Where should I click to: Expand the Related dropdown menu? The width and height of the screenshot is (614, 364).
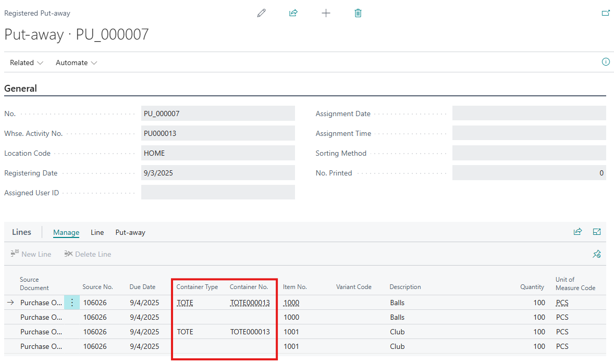tap(26, 62)
